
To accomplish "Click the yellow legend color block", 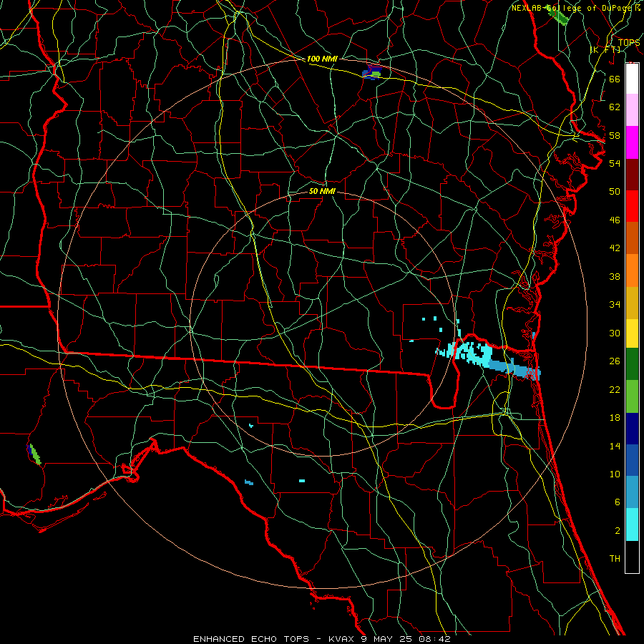I will [632, 333].
